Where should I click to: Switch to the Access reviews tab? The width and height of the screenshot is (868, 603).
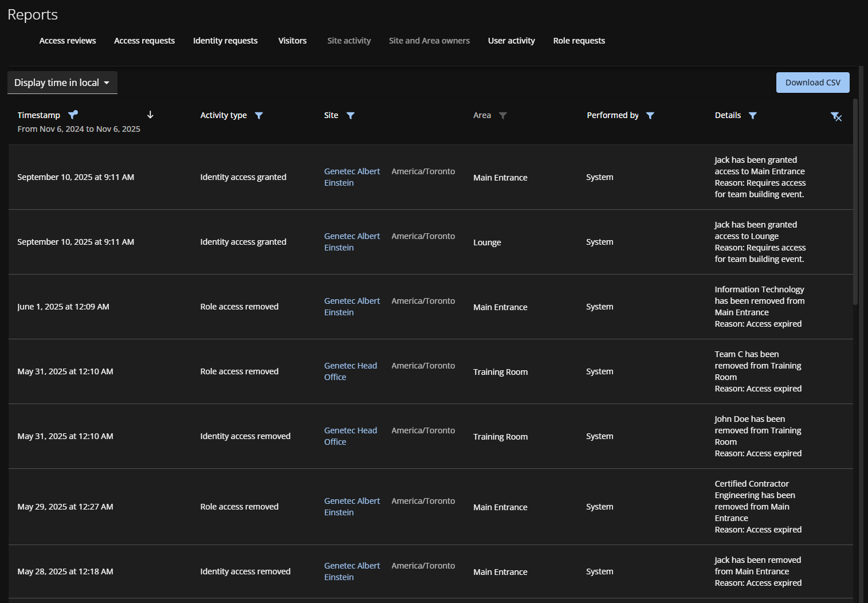tap(68, 41)
